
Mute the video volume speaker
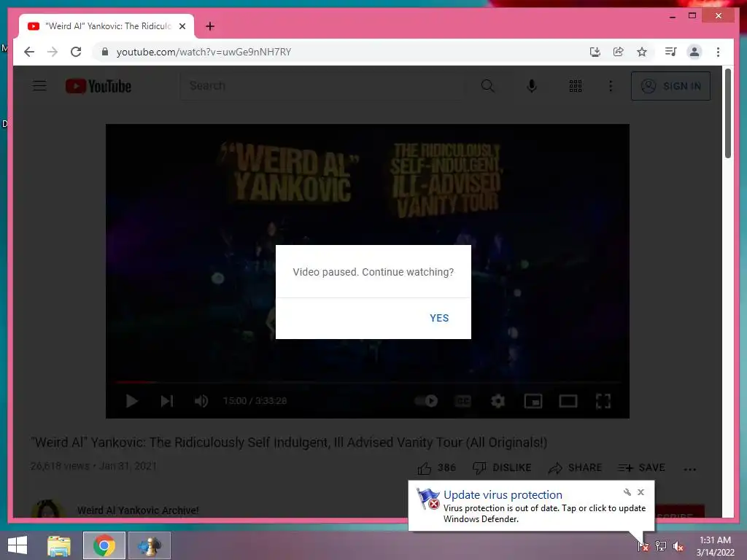(x=201, y=401)
